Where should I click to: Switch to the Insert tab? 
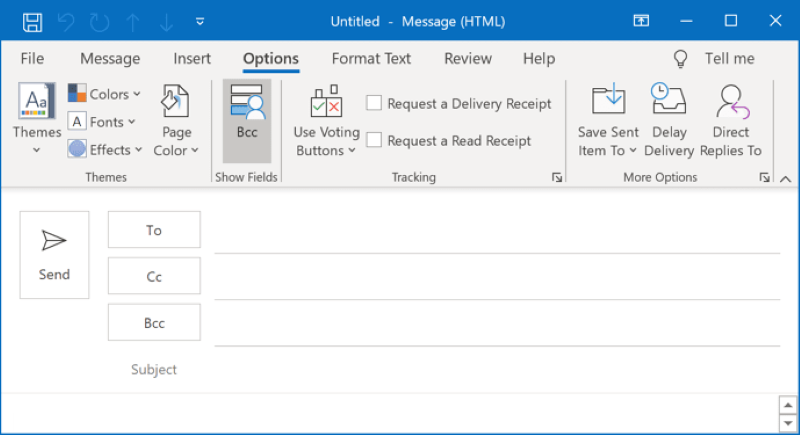click(192, 59)
